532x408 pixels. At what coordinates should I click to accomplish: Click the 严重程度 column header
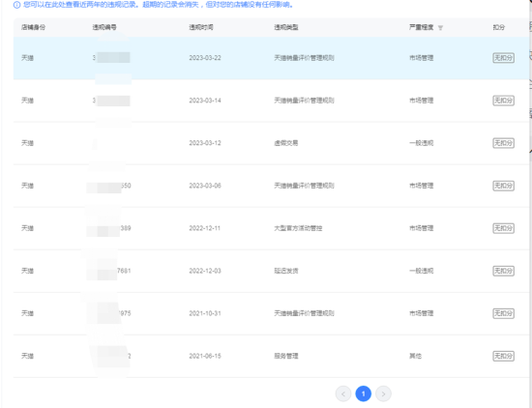click(x=421, y=27)
